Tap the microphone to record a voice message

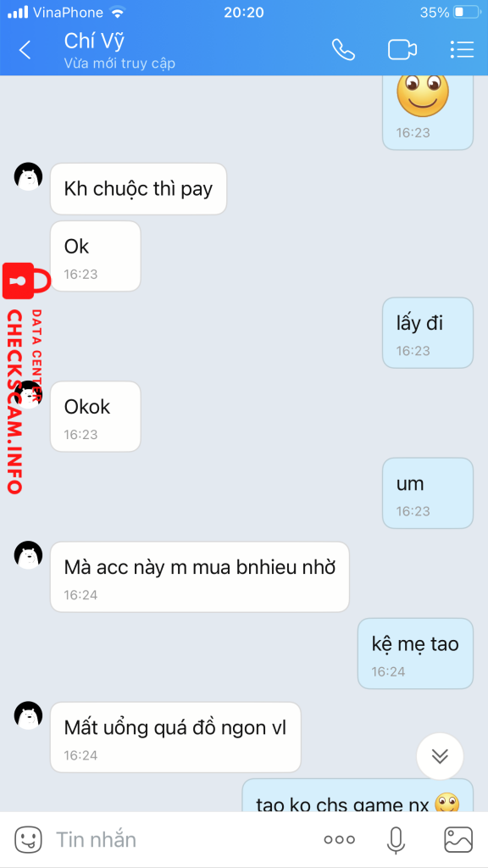[x=395, y=840]
